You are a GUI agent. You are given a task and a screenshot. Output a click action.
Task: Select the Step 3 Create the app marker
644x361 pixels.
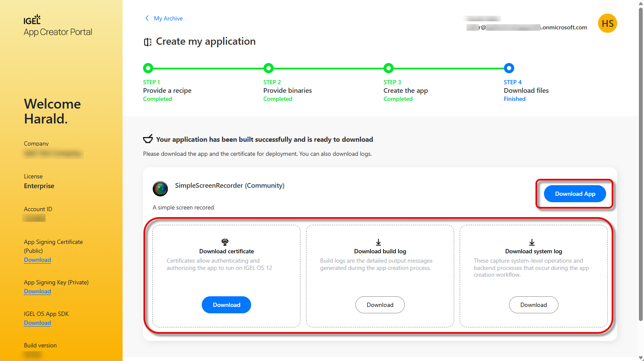pos(389,68)
